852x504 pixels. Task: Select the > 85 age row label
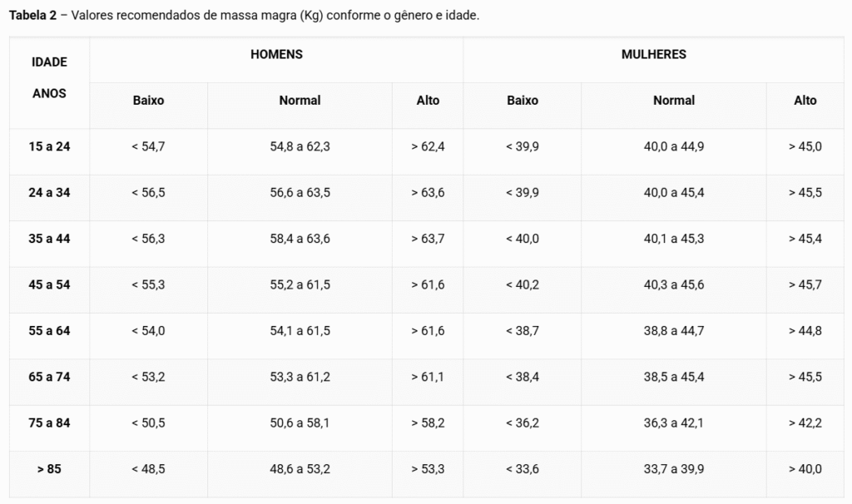pyautogui.click(x=49, y=469)
